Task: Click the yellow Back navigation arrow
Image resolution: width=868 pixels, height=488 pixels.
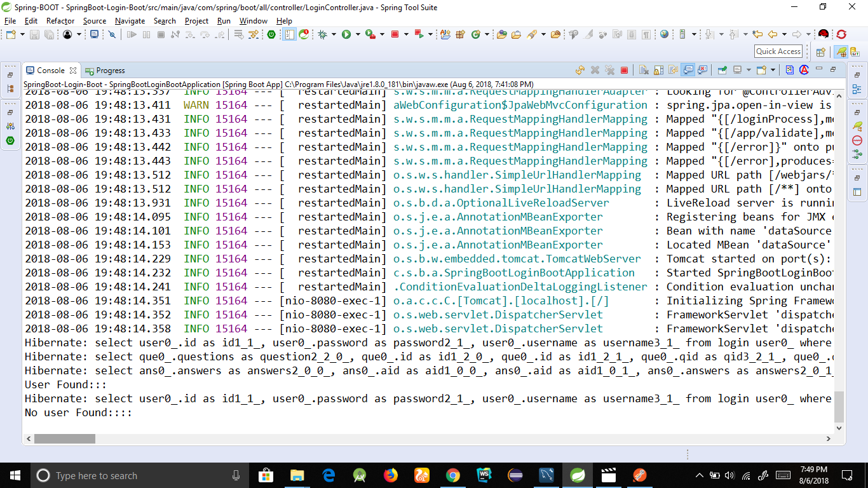Action: [773, 34]
